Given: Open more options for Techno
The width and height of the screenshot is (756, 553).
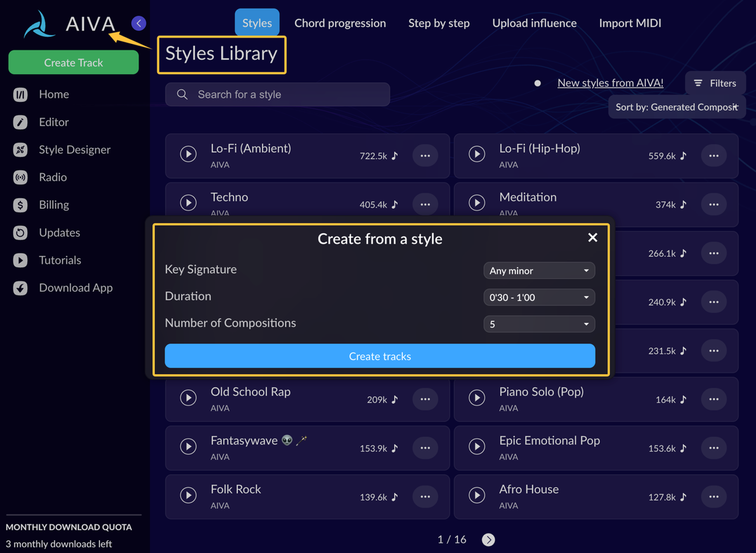Looking at the screenshot, I should pos(425,204).
